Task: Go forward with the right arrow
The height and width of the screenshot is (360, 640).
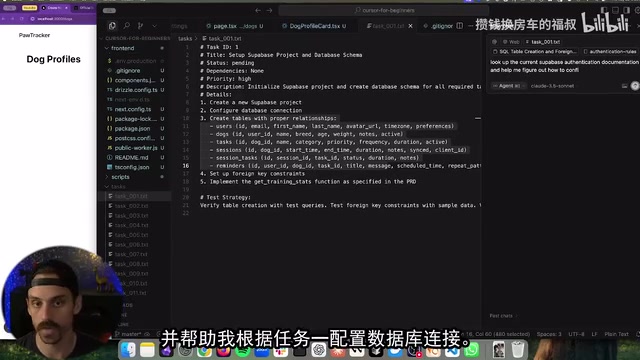Action: [269, 10]
